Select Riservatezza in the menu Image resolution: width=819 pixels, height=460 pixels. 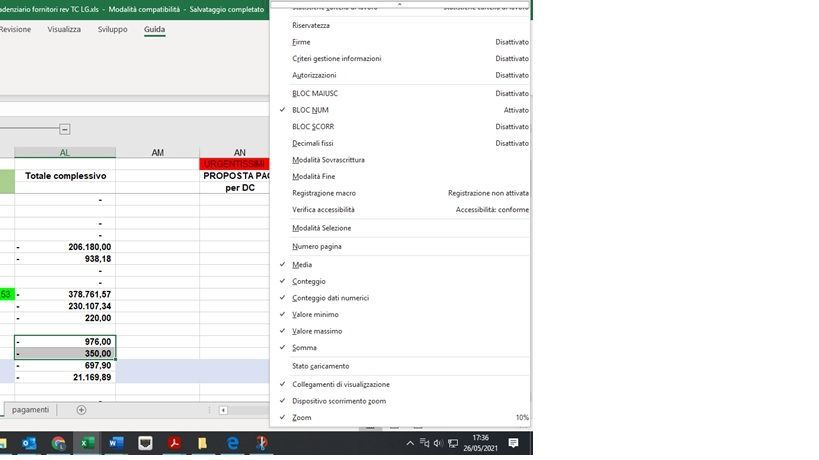click(400, 26)
